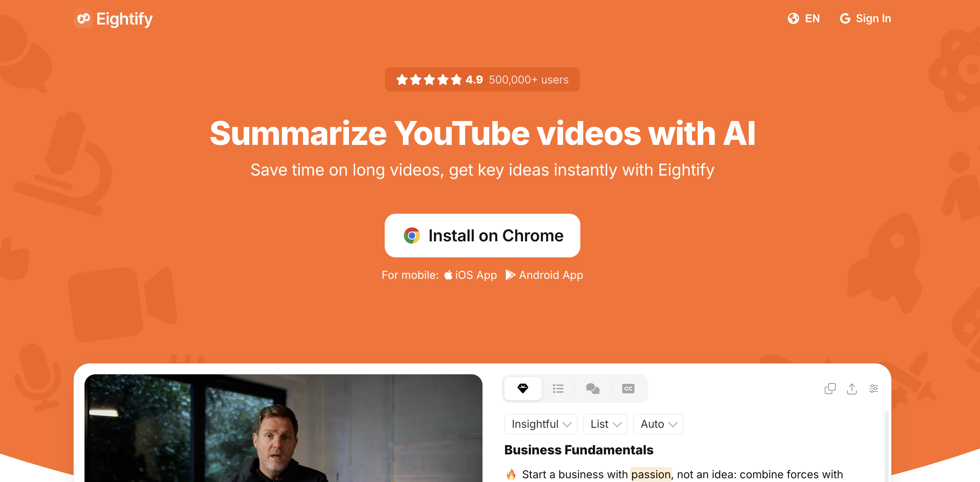980x482 pixels.
Task: Click the Install on Chrome button
Action: pos(482,236)
